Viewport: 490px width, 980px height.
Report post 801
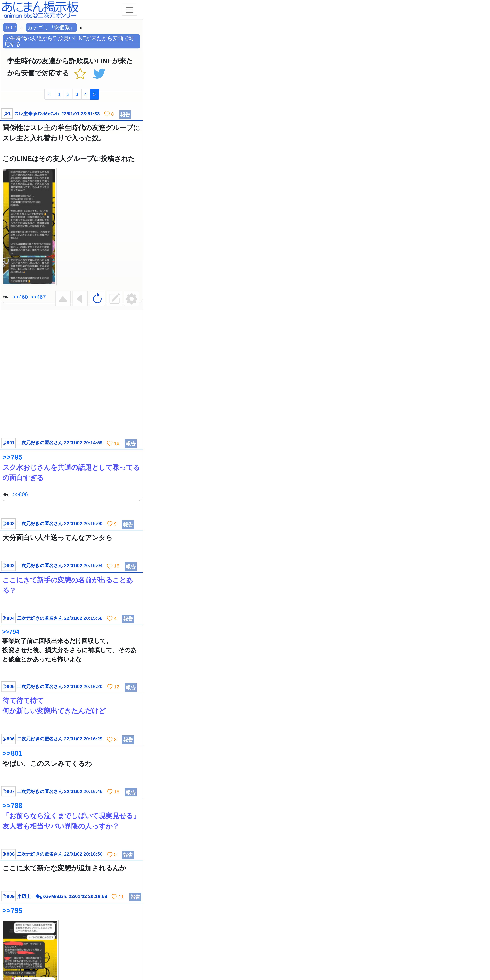coord(131,444)
